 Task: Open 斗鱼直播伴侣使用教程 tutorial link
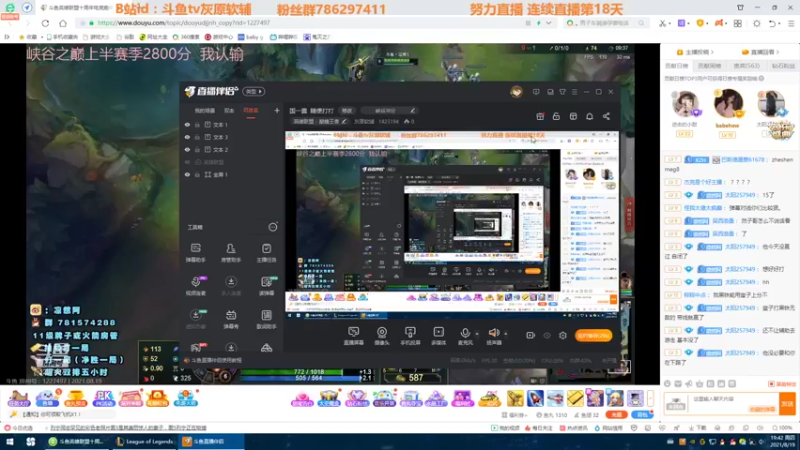214,360
